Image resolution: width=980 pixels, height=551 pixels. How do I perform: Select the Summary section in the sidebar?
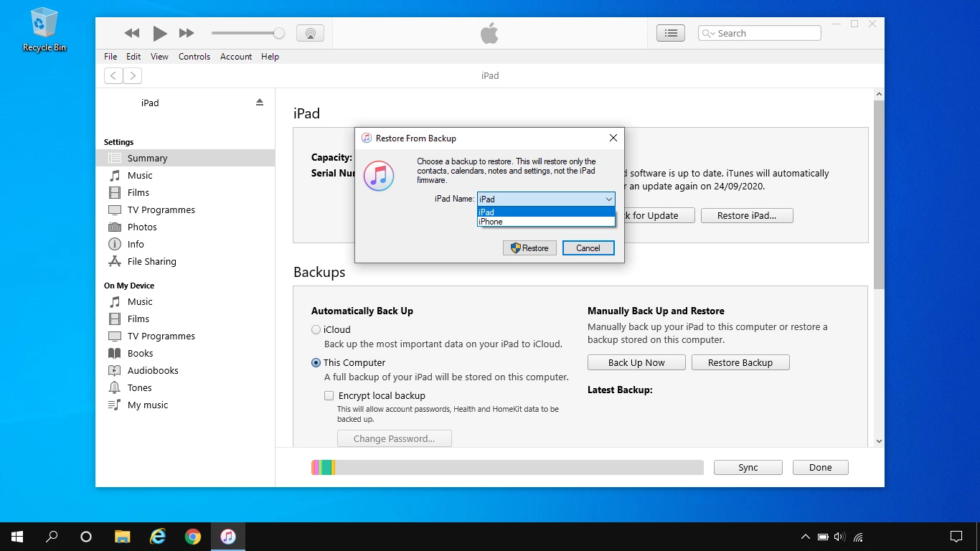click(x=147, y=158)
